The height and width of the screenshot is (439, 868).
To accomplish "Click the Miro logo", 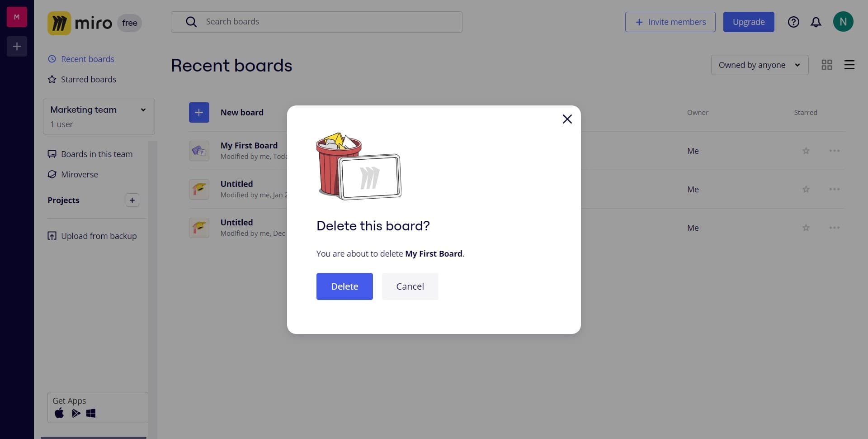I will [x=80, y=23].
